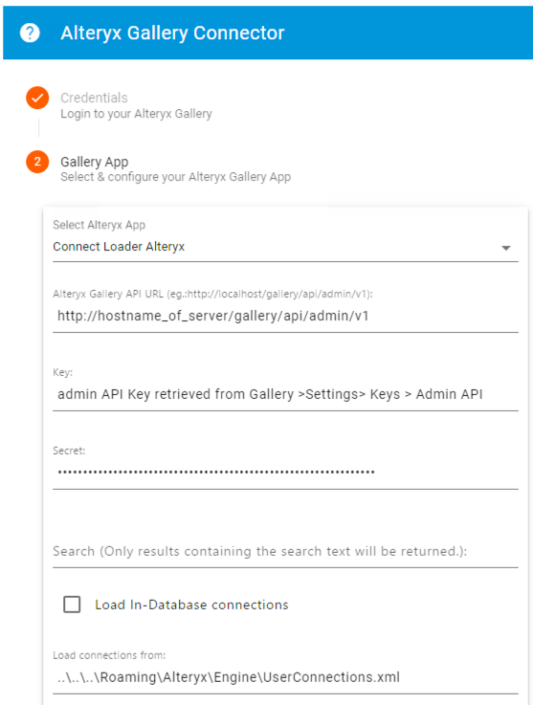Viewport: 533px width, 705px height.
Task: Focus the Alteryx Gallery API URL field
Action: 285,316
